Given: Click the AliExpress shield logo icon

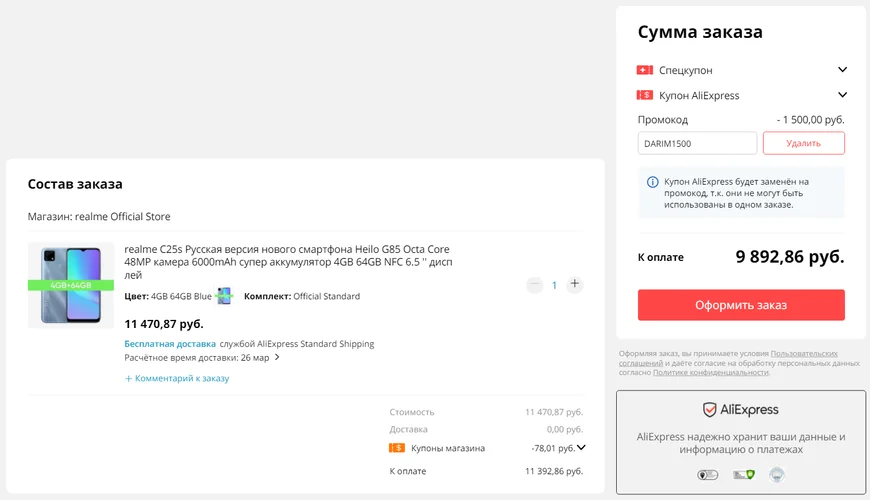Looking at the screenshot, I should tap(709, 410).
